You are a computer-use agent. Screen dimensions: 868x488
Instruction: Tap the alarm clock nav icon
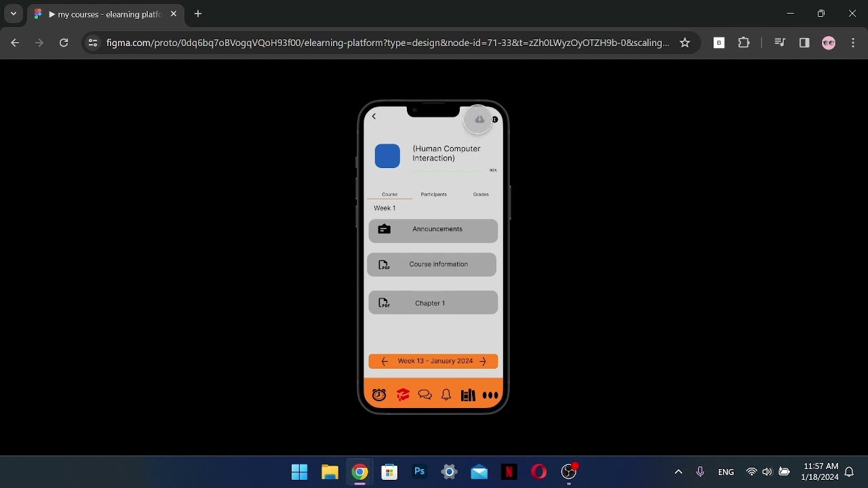click(379, 394)
